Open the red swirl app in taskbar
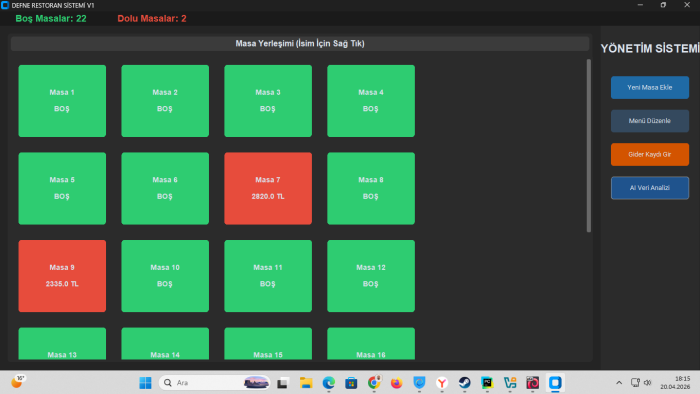The width and height of the screenshot is (700, 394). point(533,383)
